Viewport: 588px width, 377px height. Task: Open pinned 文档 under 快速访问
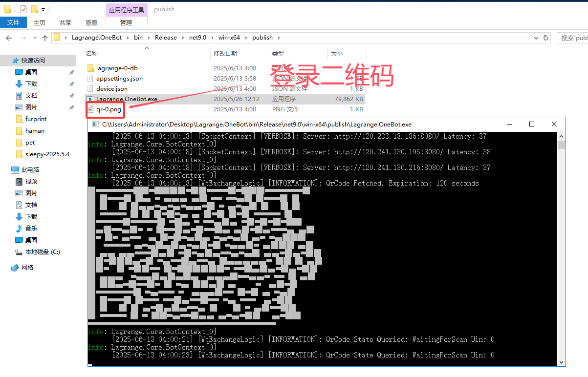(x=31, y=96)
